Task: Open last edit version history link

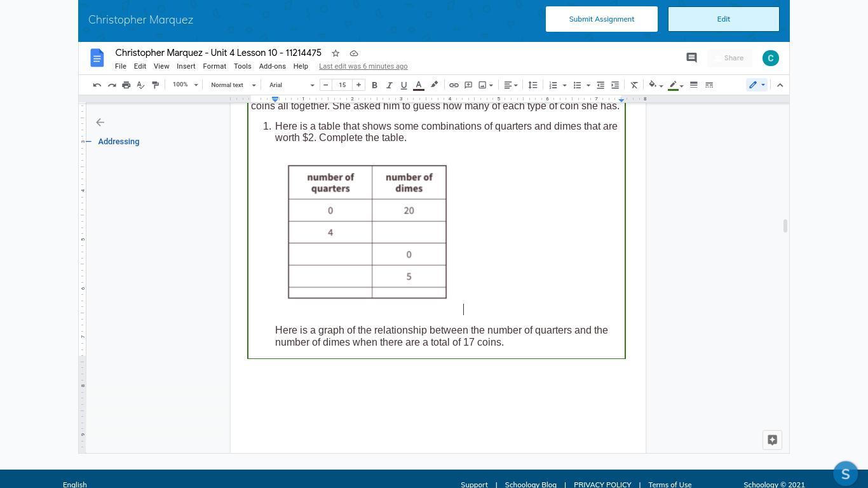Action: click(x=363, y=66)
